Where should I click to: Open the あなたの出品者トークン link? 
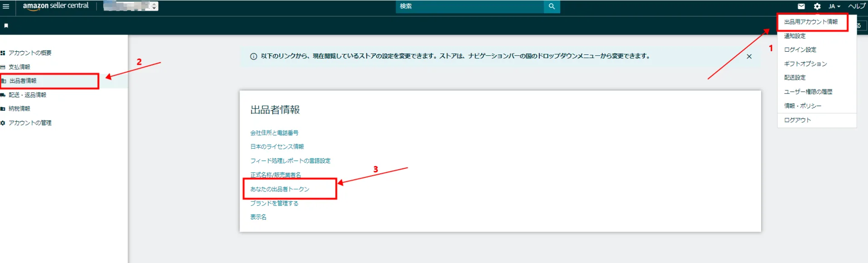point(280,189)
